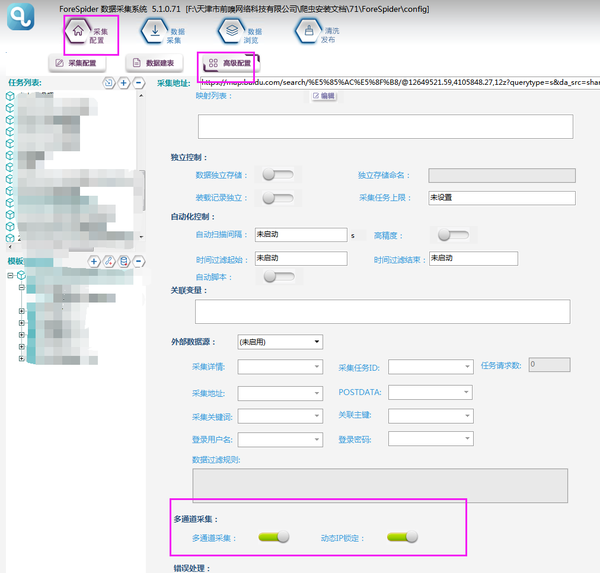
Task: Open the 采集地址 dropdown under 外部数据源
Action: (x=280, y=393)
